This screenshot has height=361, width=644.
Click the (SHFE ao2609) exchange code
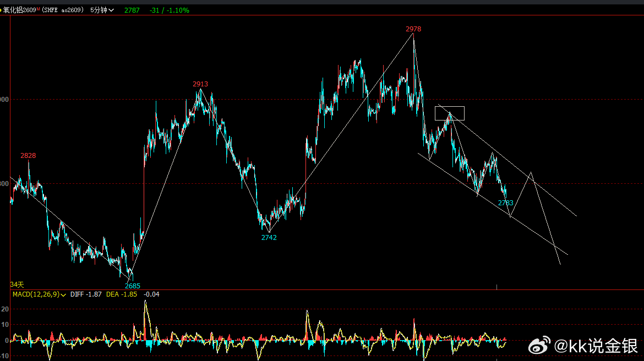pos(62,10)
